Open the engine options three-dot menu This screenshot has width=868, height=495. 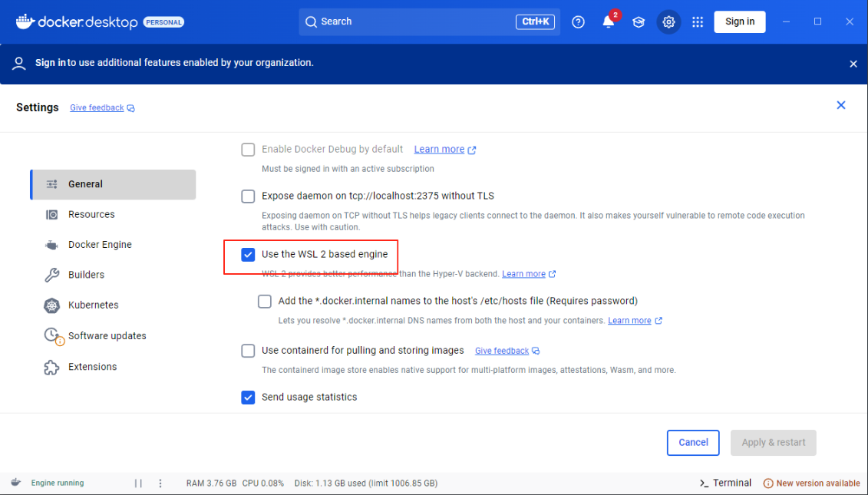[x=160, y=483]
